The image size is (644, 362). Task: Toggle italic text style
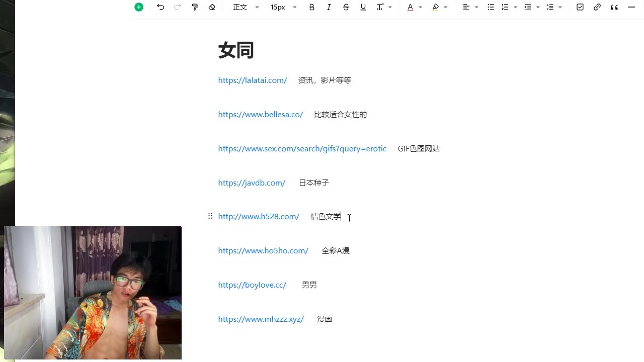[329, 7]
